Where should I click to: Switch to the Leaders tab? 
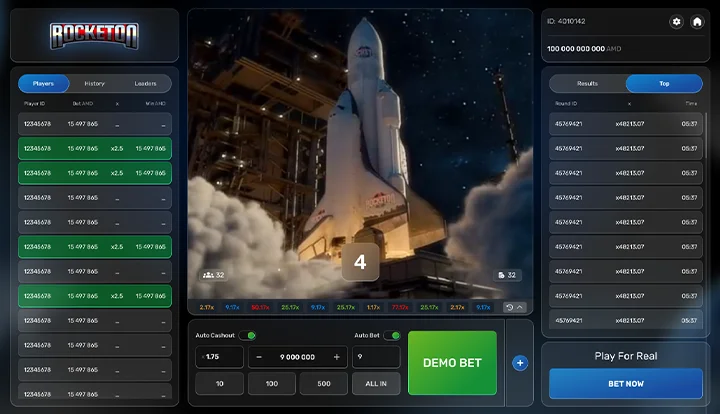pyautogui.click(x=146, y=84)
